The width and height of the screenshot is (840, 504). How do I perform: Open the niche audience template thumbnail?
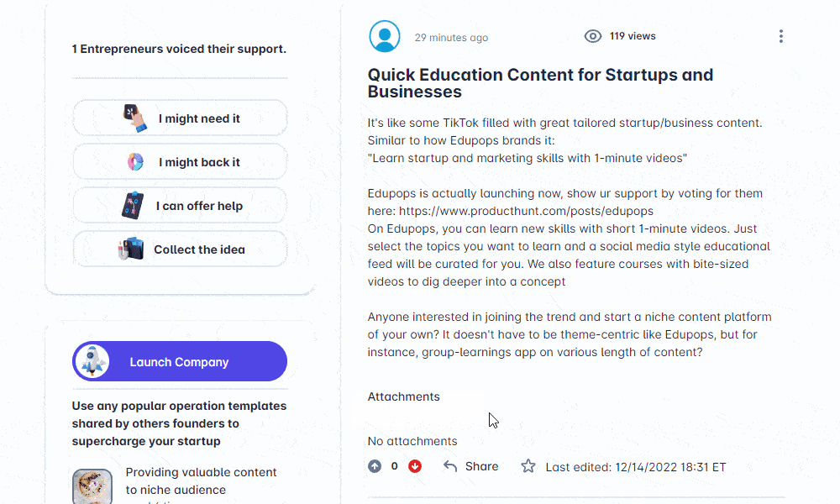click(92, 486)
